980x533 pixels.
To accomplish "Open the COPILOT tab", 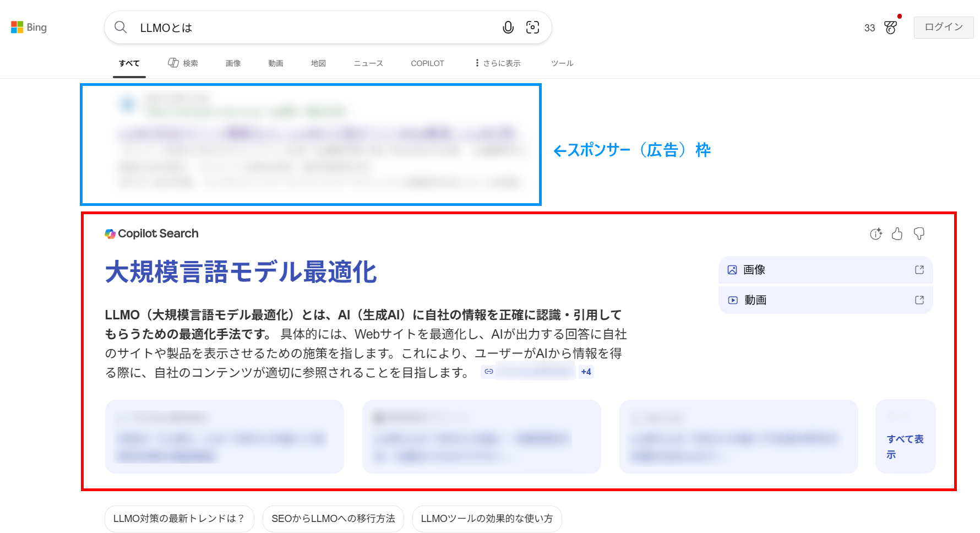I will click(x=427, y=63).
